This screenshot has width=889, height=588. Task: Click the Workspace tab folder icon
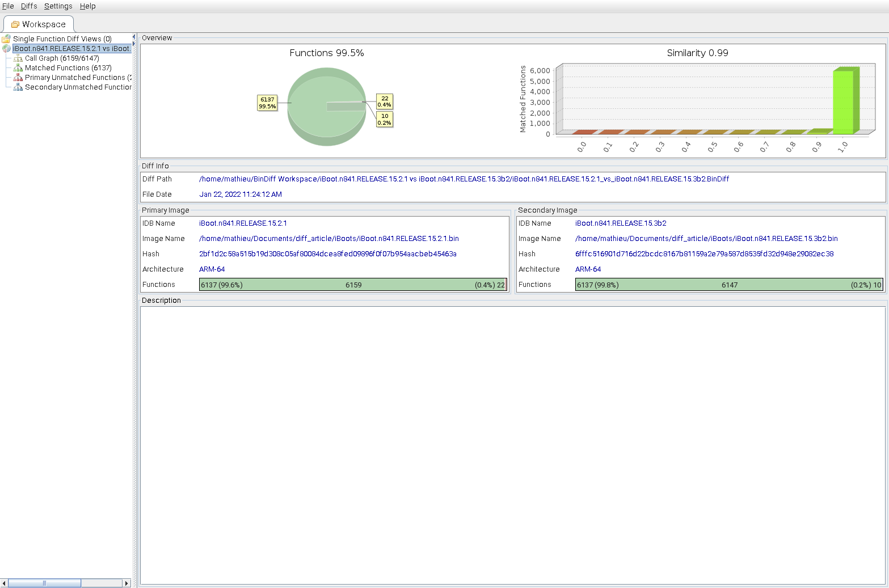point(15,24)
